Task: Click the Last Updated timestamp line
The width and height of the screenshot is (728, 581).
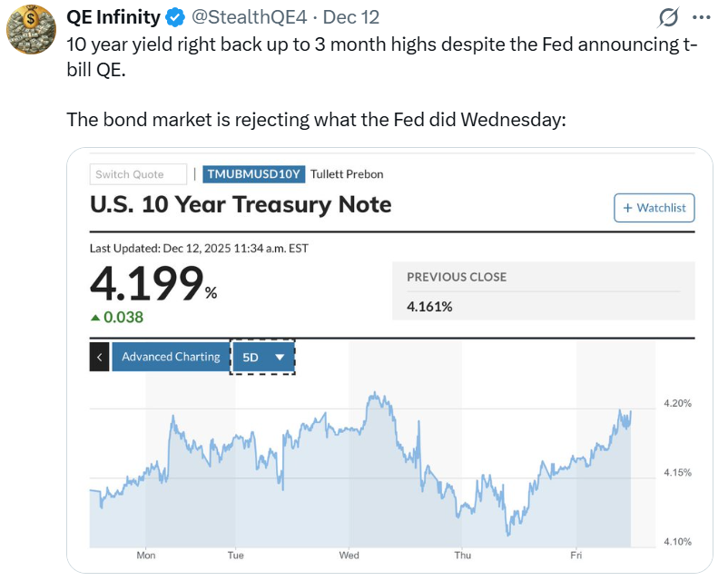Action: click(198, 248)
